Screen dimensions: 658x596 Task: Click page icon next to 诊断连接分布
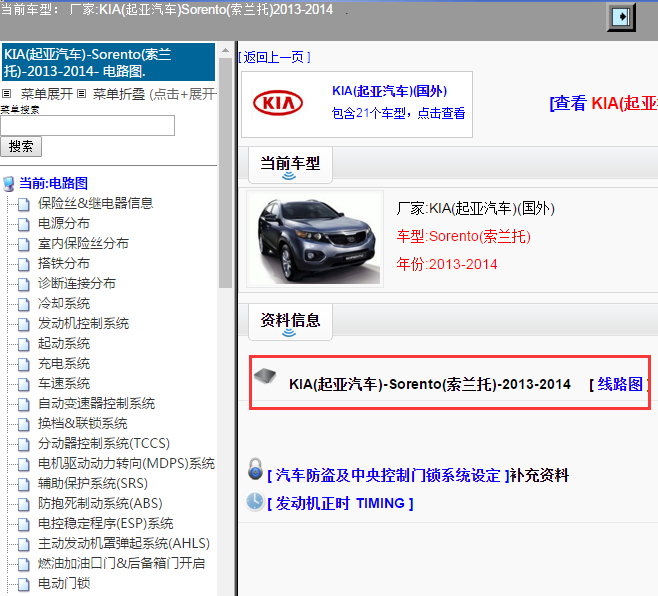tap(24, 284)
